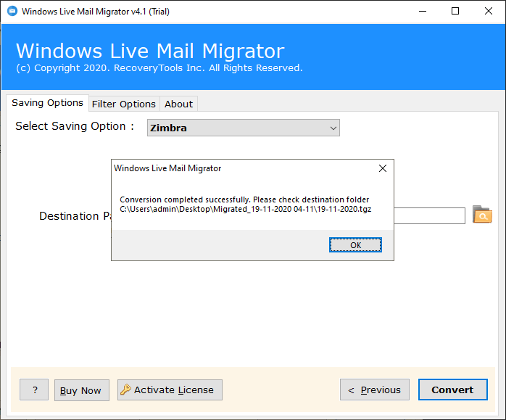Go back with the Previous button

[x=375, y=390]
